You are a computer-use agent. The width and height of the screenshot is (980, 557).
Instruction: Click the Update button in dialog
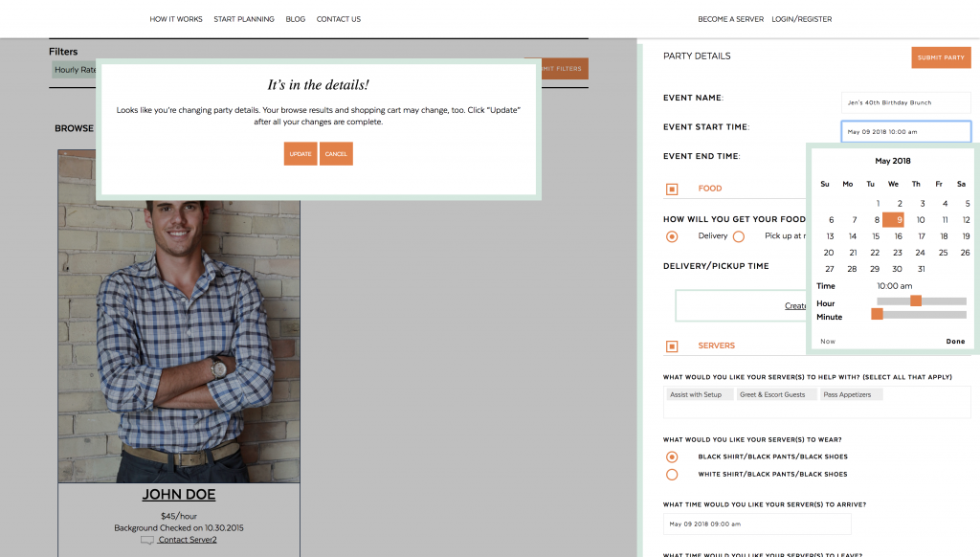pos(301,154)
